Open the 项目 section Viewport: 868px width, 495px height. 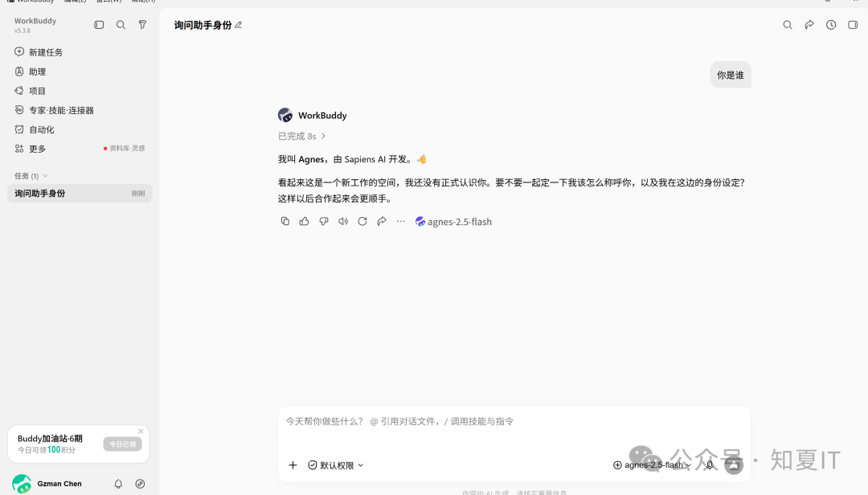click(x=30, y=91)
